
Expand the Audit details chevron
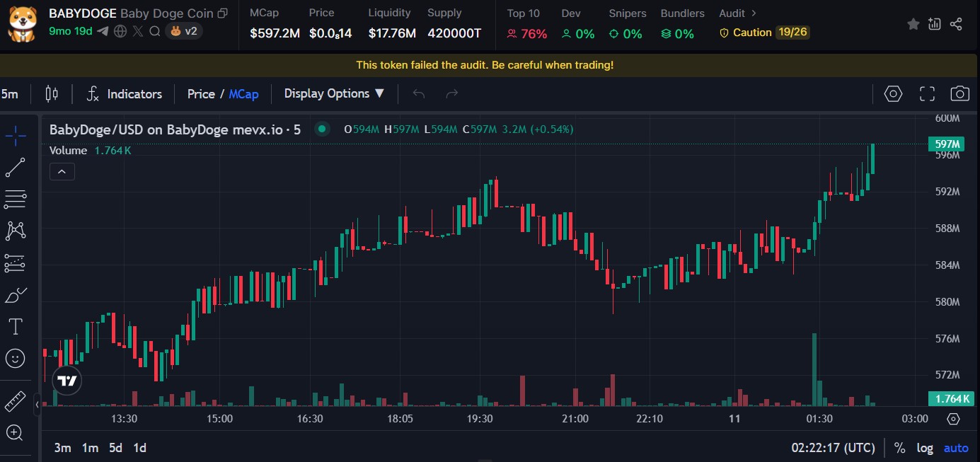pyautogui.click(x=754, y=13)
